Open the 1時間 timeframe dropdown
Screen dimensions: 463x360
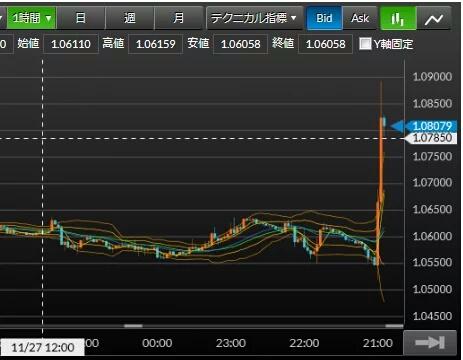[32, 18]
